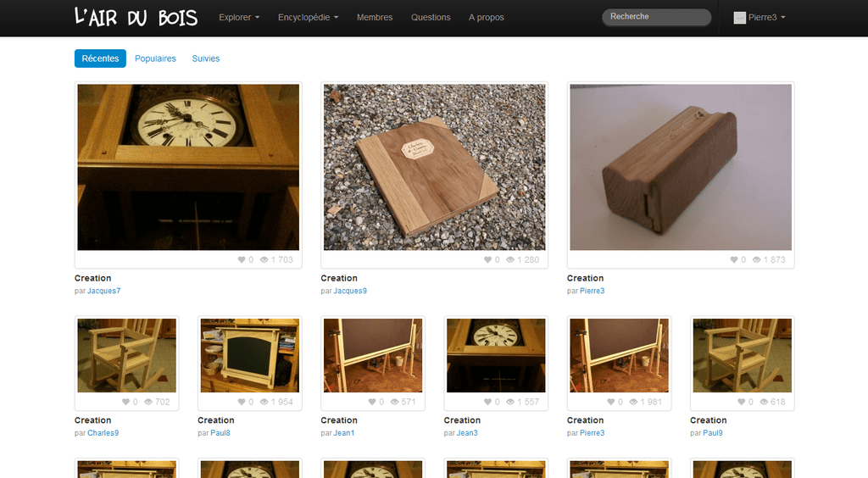Viewport: 868px width, 478px height.
Task: Click the eye icon beside 571
Action: point(395,402)
